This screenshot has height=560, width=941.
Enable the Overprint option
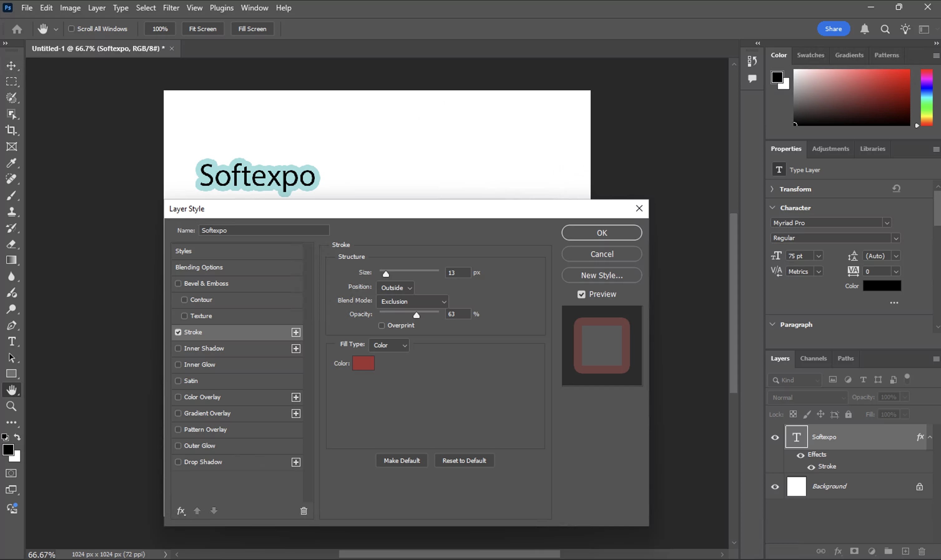[382, 325]
